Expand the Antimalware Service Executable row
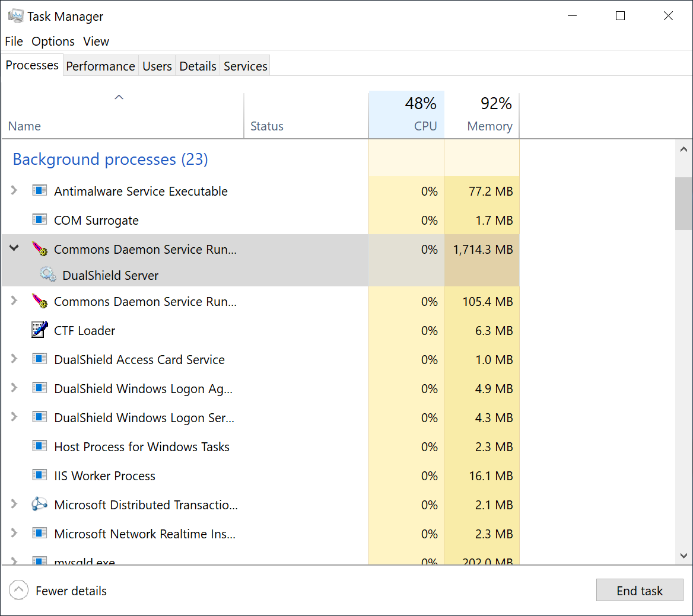 pos(14,190)
